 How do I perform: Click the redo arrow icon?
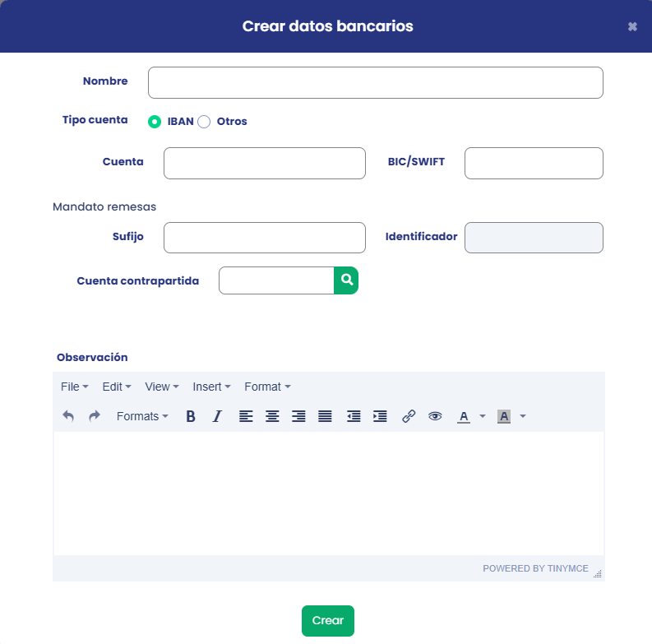[x=95, y=416]
